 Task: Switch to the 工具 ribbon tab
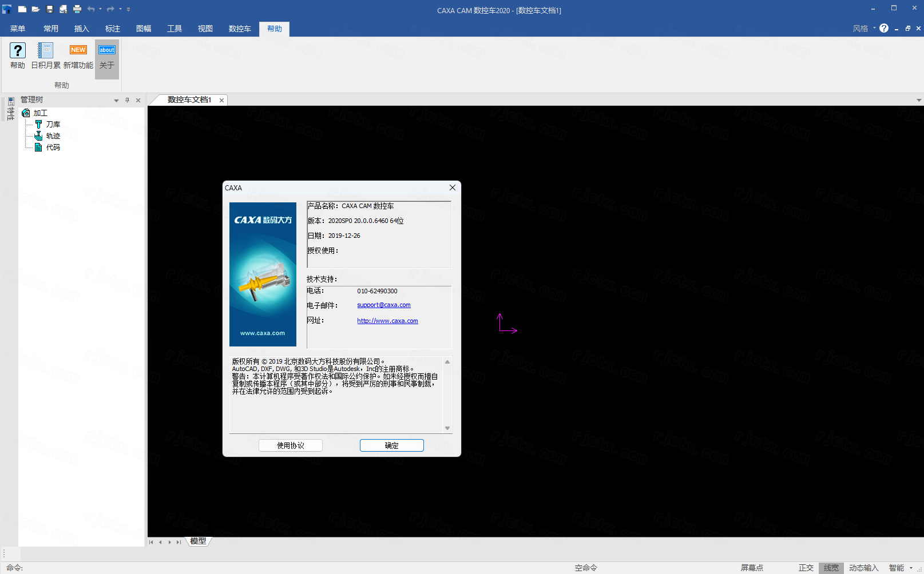pyautogui.click(x=175, y=29)
